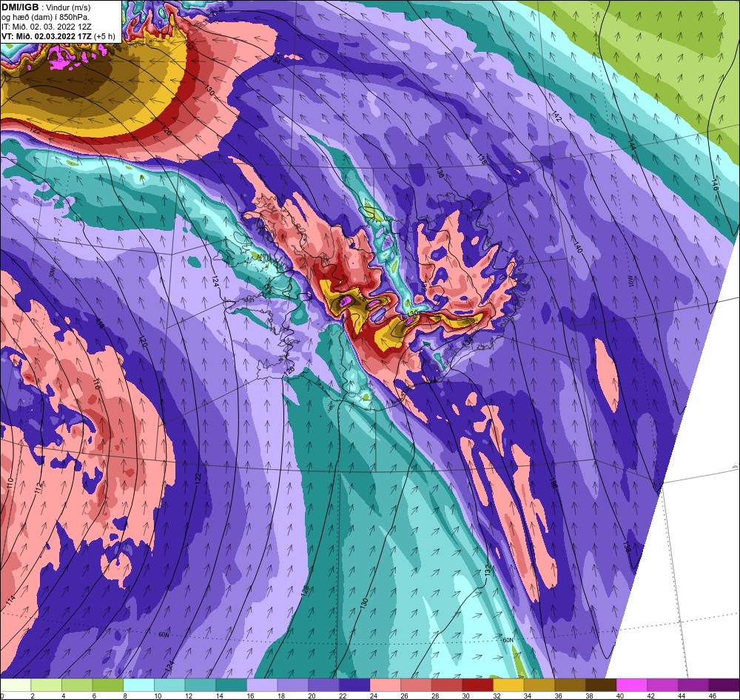Screen dimensions: 740x700
Task: Click the legend value label '2'
Action: [33, 696]
